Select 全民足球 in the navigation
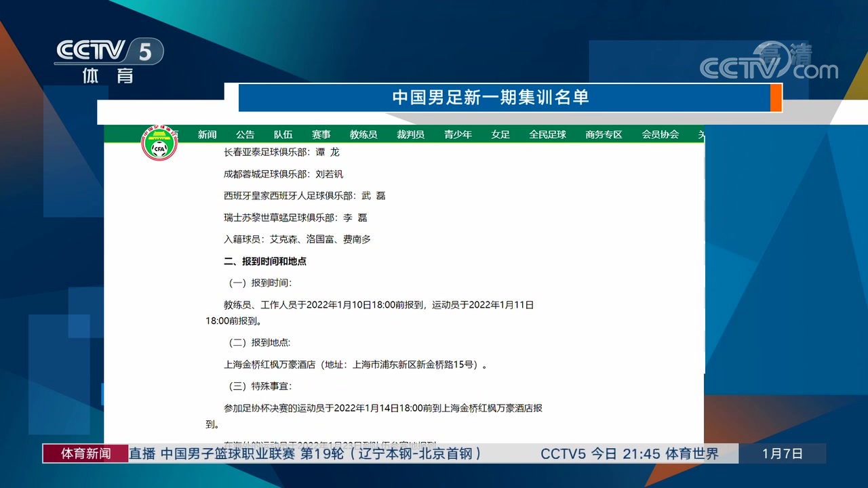The image size is (868, 488). (547, 134)
